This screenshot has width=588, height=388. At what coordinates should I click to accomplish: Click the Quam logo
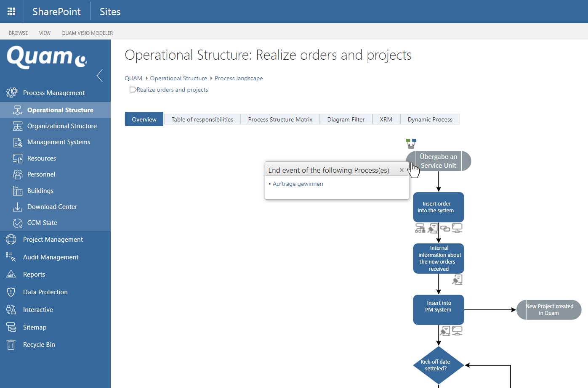(x=47, y=57)
